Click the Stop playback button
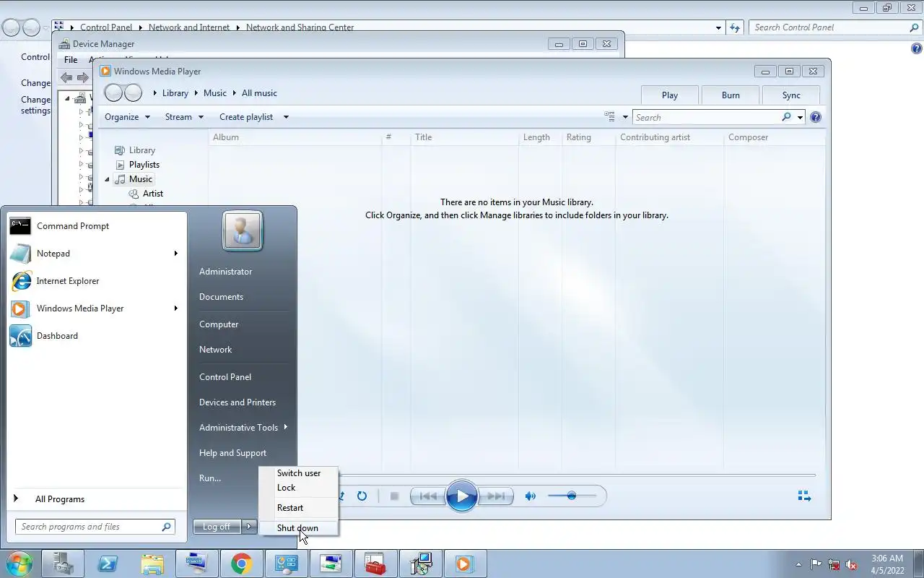924x578 pixels. pyautogui.click(x=394, y=496)
